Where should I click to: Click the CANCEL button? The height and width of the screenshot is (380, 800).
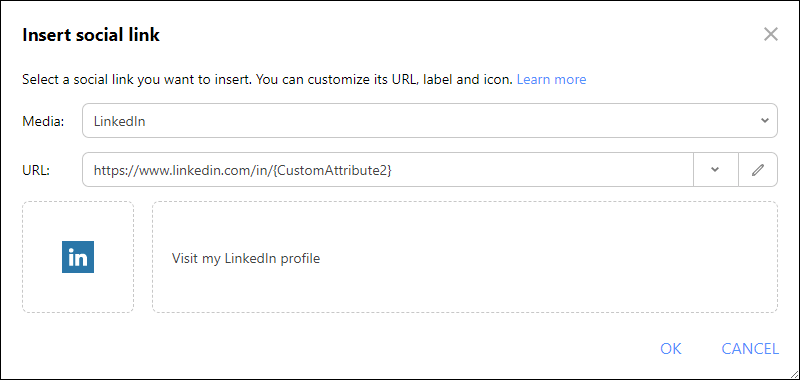tap(750, 349)
